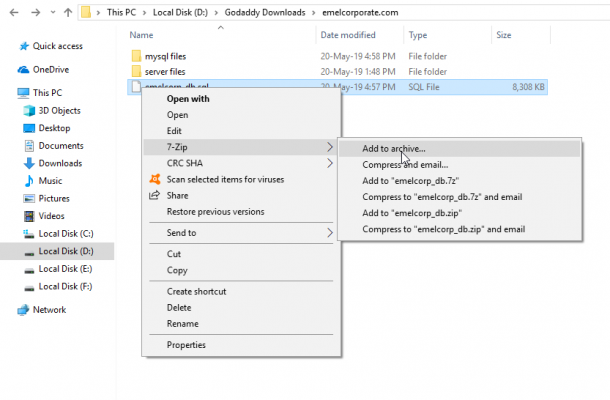610x400 pixels.
Task: Open the mysql files folder icon
Action: tap(136, 56)
